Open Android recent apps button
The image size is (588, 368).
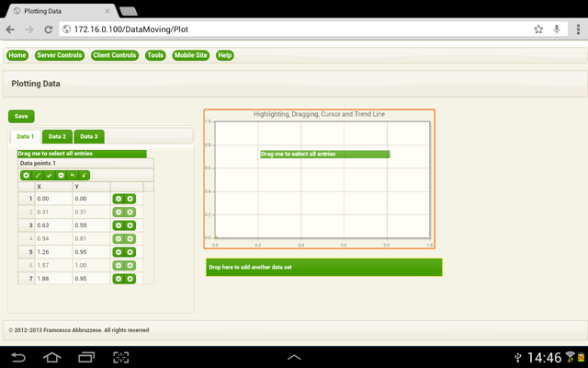86,357
